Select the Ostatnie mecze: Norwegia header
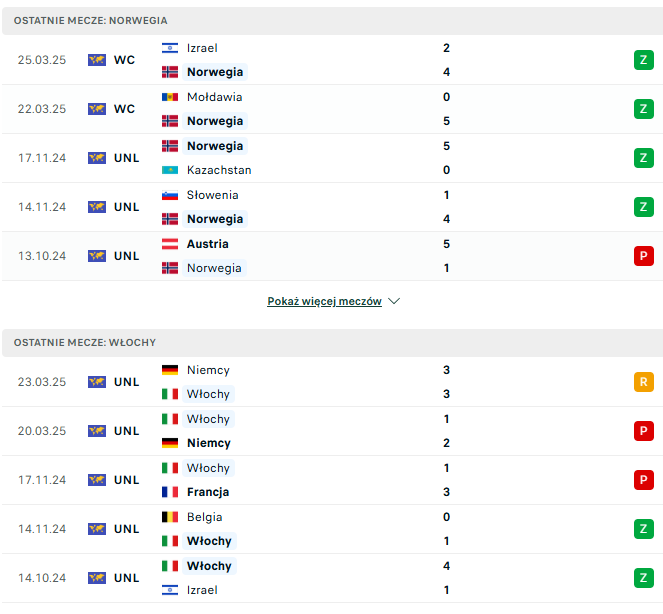Screen dimensions: 663x614 pyautogui.click(x=332, y=21)
